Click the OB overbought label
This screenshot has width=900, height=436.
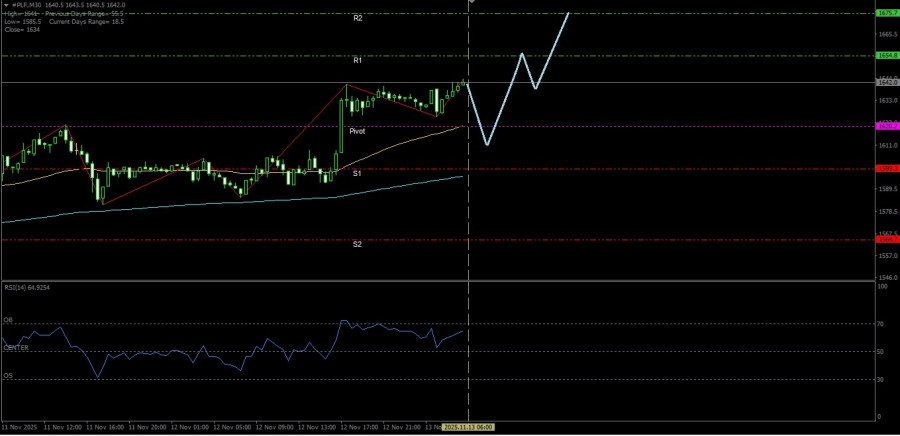tap(8, 320)
